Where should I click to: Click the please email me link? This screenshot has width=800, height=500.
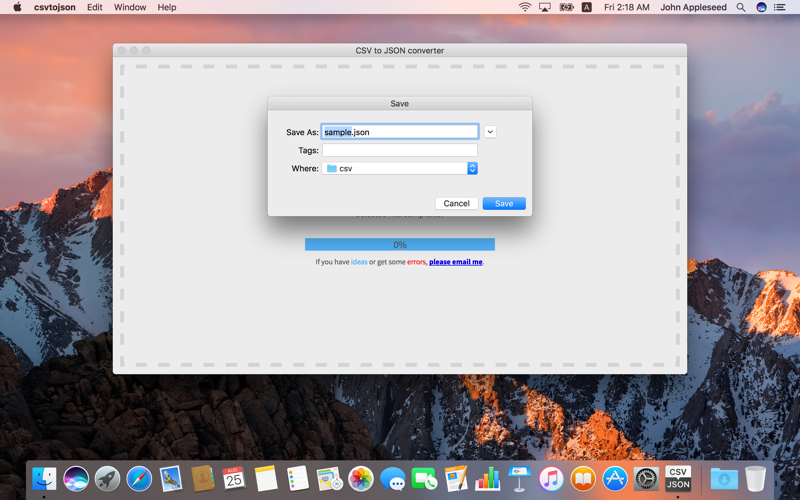[456, 262]
